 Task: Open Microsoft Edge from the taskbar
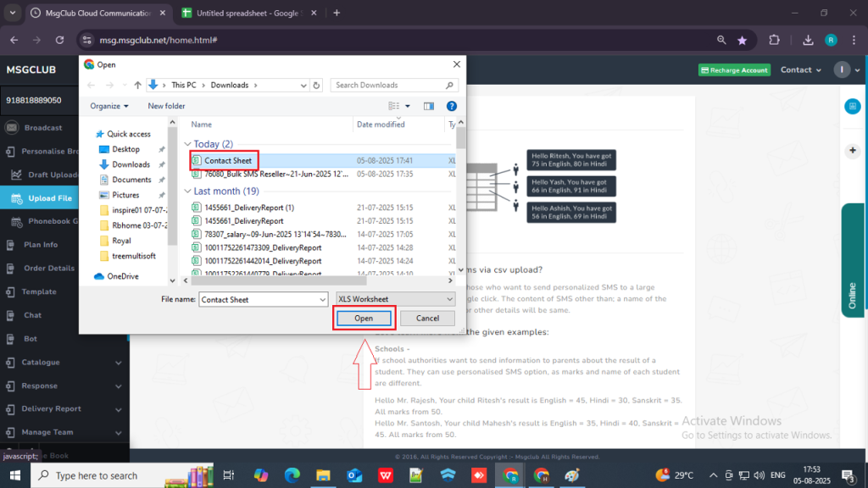tap(292, 475)
